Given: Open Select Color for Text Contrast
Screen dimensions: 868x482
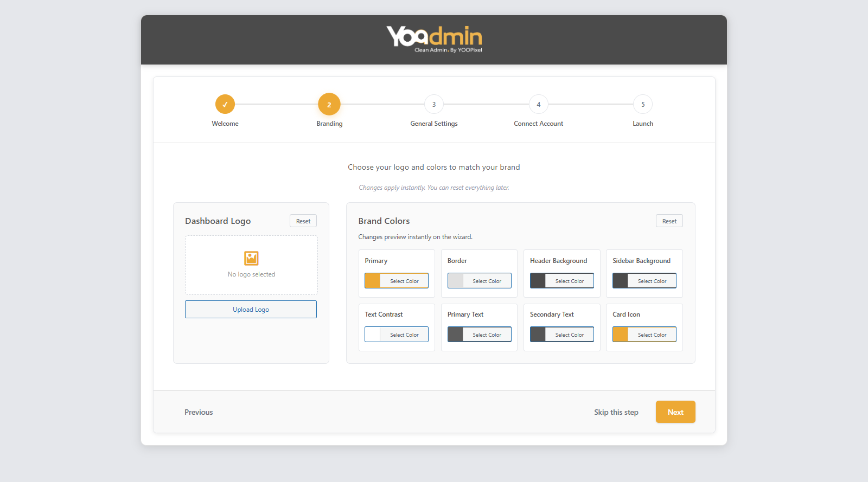Looking at the screenshot, I should coord(404,335).
